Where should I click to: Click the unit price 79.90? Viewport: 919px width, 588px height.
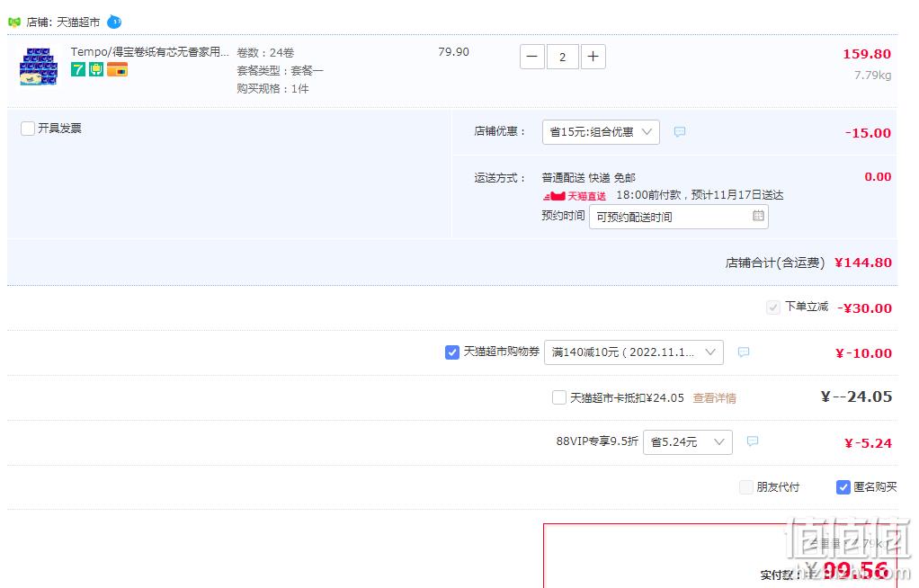[x=453, y=51]
